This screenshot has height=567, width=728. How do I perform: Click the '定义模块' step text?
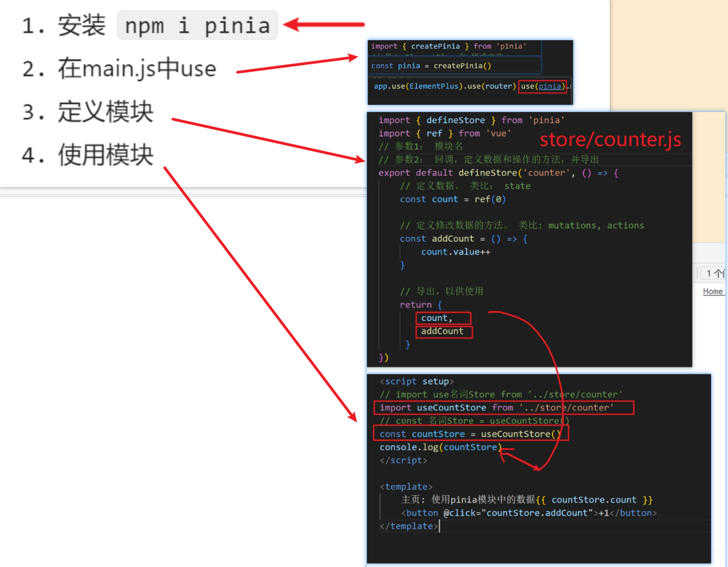coord(105,112)
